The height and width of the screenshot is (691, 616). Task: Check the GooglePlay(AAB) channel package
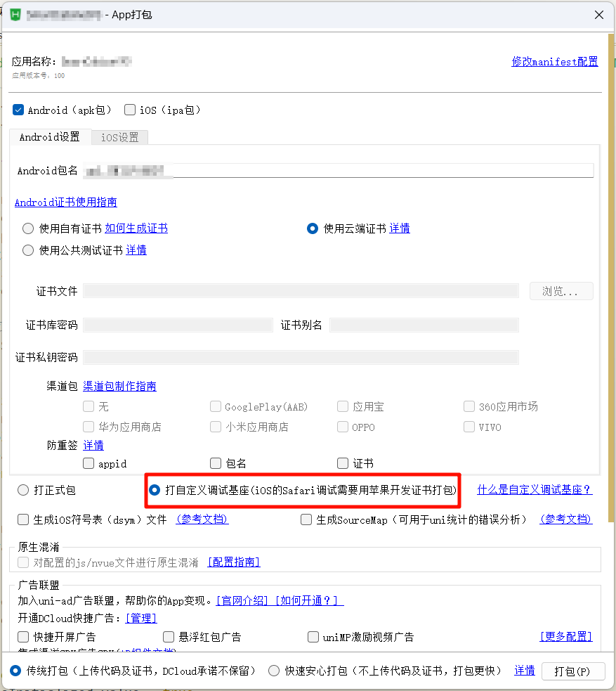[x=216, y=406]
